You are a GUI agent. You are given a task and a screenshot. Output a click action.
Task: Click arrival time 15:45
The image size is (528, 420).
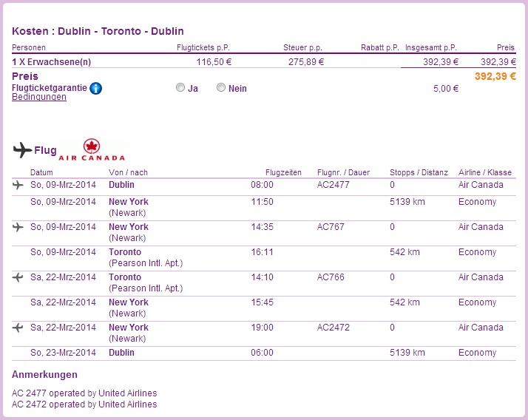click(x=263, y=302)
